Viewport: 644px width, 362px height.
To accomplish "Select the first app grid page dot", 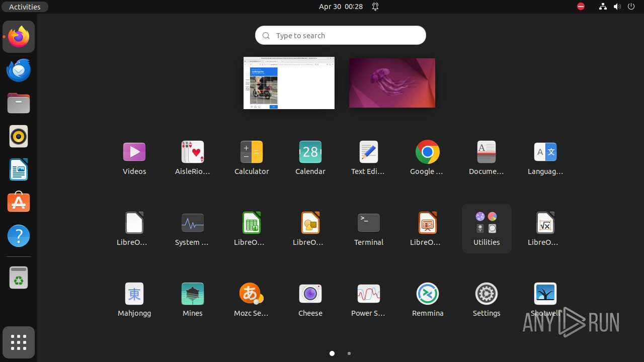I will [x=332, y=353].
